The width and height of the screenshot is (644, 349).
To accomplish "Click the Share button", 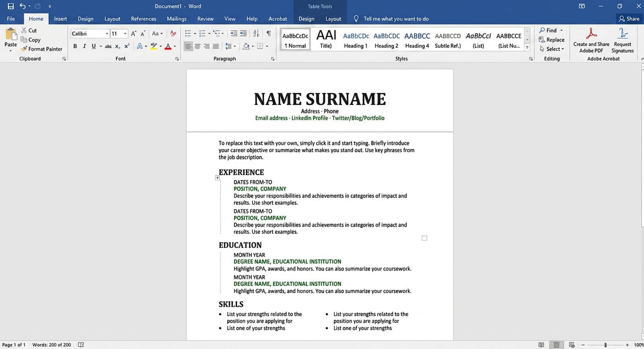I will (x=629, y=19).
